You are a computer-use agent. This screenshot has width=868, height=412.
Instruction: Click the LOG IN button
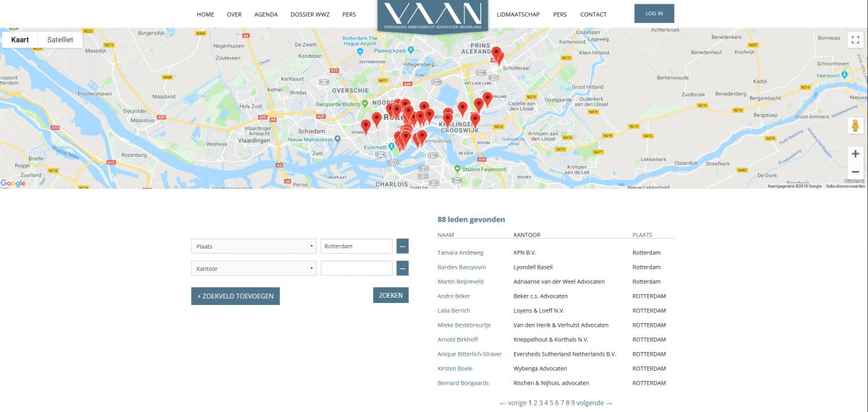coord(654,14)
